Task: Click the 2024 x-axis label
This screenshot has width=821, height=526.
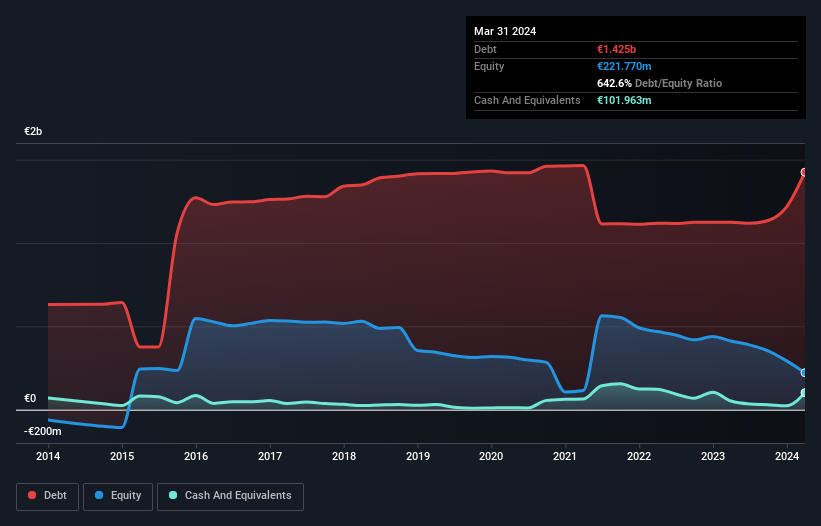Action: 787,456
